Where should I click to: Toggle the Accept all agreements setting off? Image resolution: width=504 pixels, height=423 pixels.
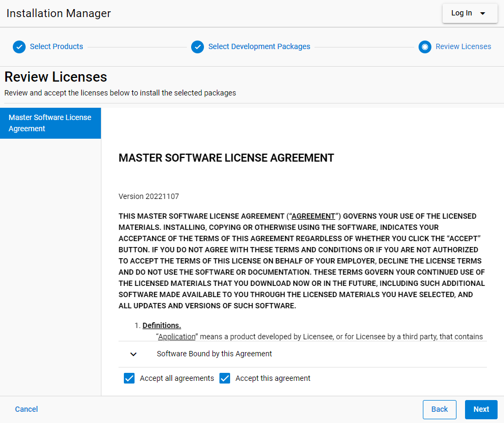click(x=129, y=378)
